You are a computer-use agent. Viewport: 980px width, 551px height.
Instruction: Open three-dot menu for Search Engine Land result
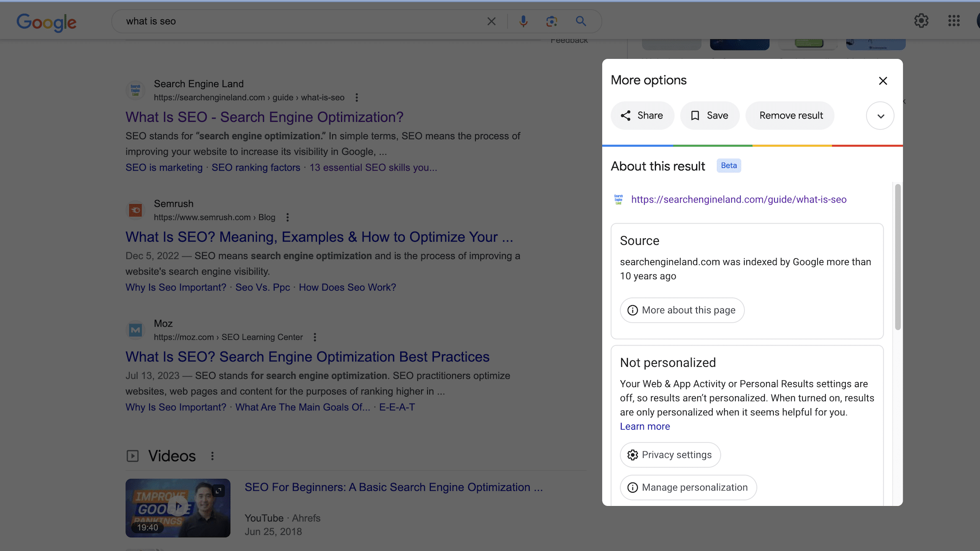[357, 97]
